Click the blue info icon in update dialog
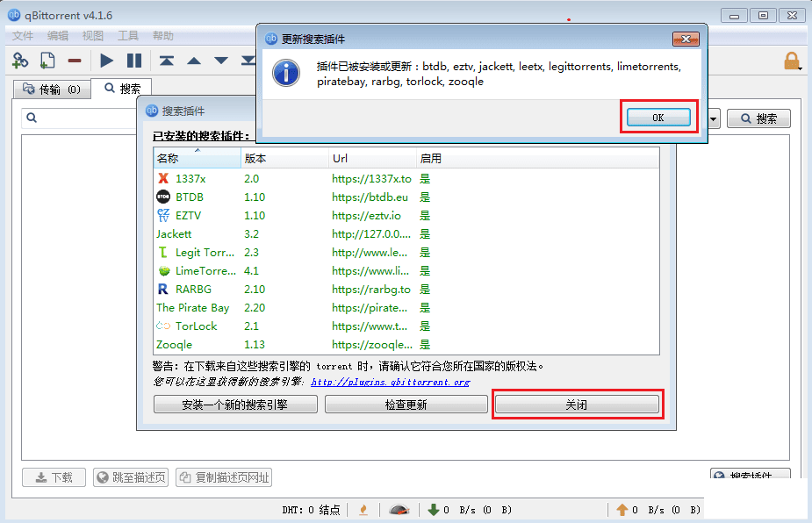Screen dimensions: 812x523 pyautogui.click(x=286, y=73)
